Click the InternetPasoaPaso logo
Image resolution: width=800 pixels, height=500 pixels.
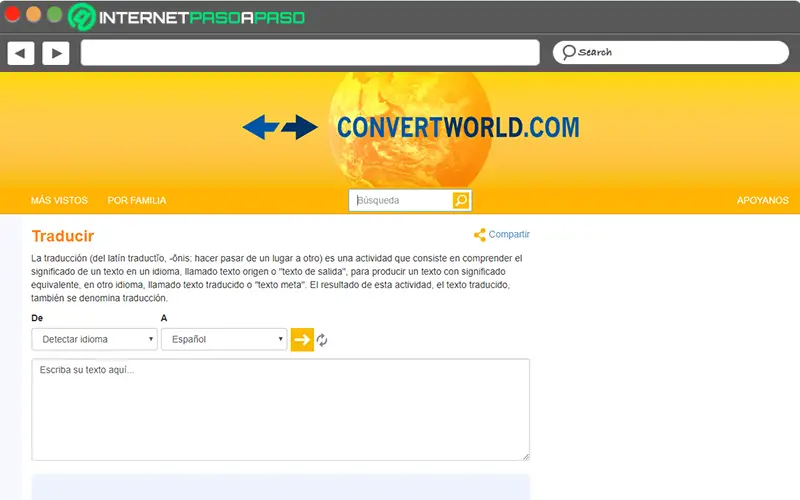coord(187,17)
